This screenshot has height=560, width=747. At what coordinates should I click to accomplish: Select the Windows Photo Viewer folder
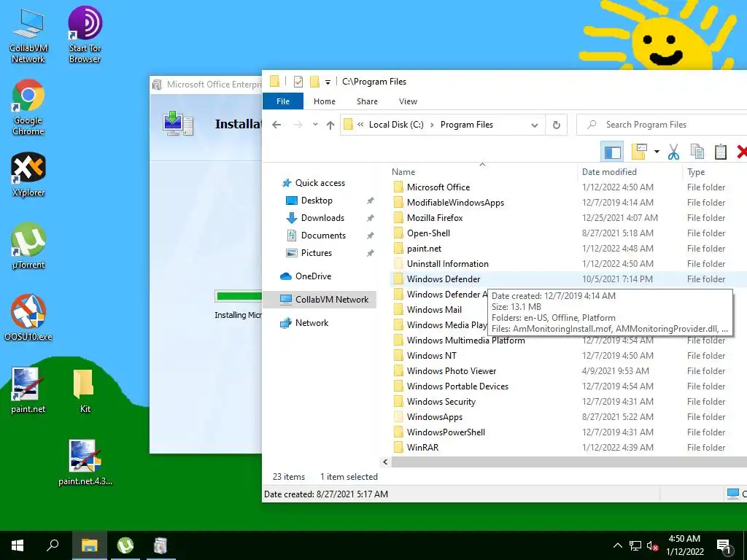click(451, 371)
